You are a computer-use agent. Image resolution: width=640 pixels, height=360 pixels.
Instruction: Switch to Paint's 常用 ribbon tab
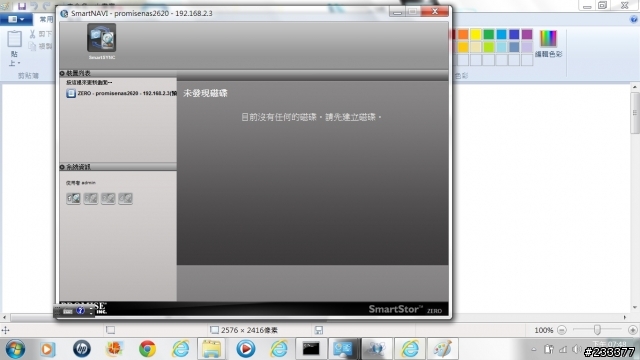click(x=46, y=19)
